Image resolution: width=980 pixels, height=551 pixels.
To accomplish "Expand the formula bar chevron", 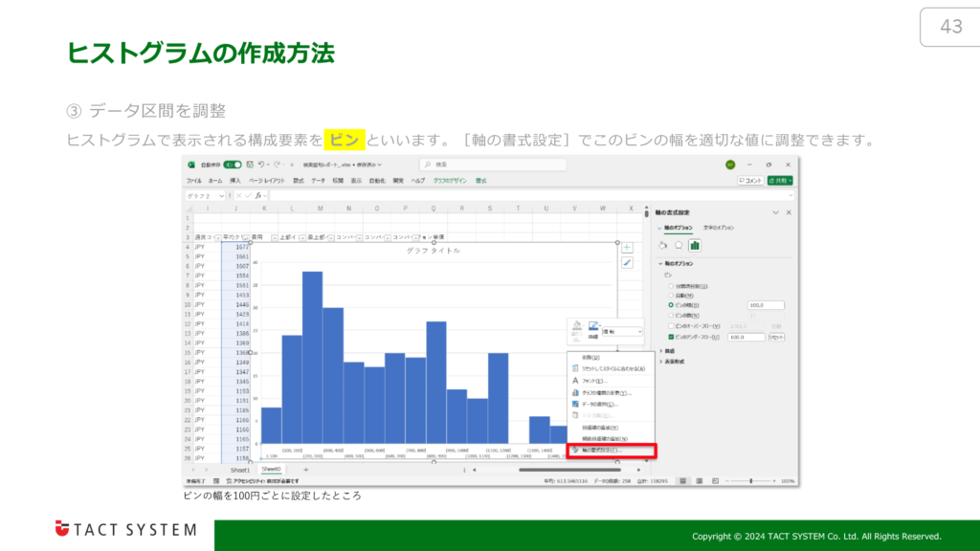I will [x=791, y=196].
